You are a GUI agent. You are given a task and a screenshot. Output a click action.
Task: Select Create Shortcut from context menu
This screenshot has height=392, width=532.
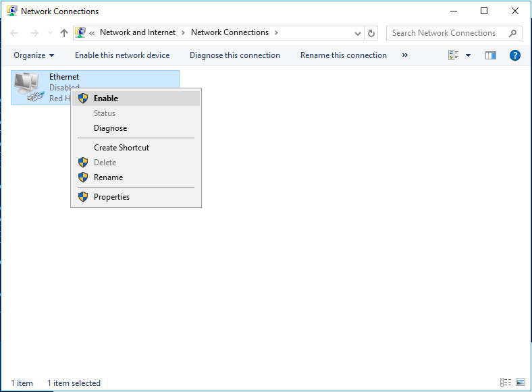122,148
